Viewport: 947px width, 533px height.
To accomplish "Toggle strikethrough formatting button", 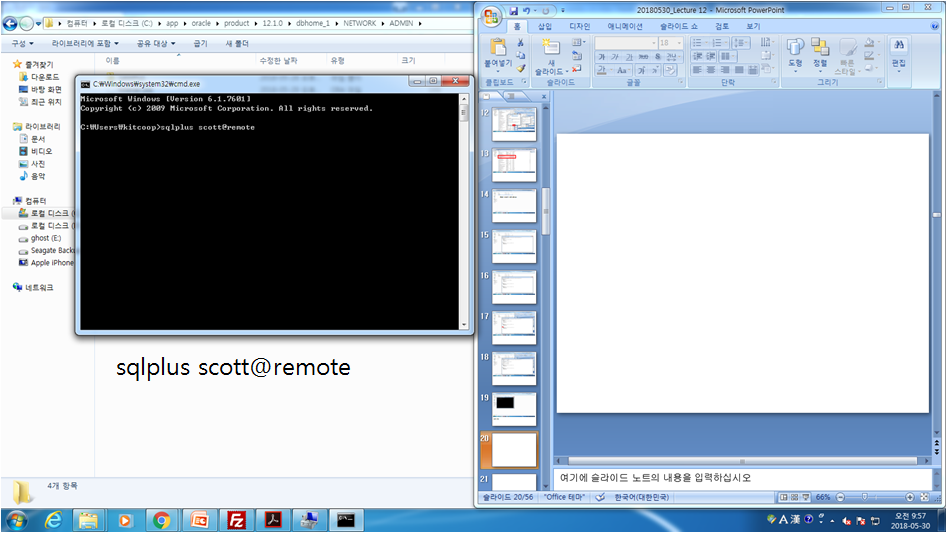I will 643,57.
